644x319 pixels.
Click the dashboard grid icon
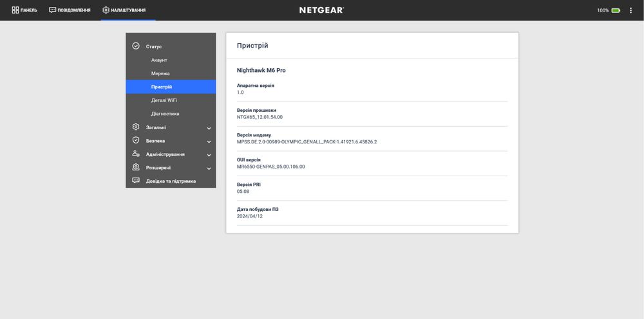click(x=15, y=10)
